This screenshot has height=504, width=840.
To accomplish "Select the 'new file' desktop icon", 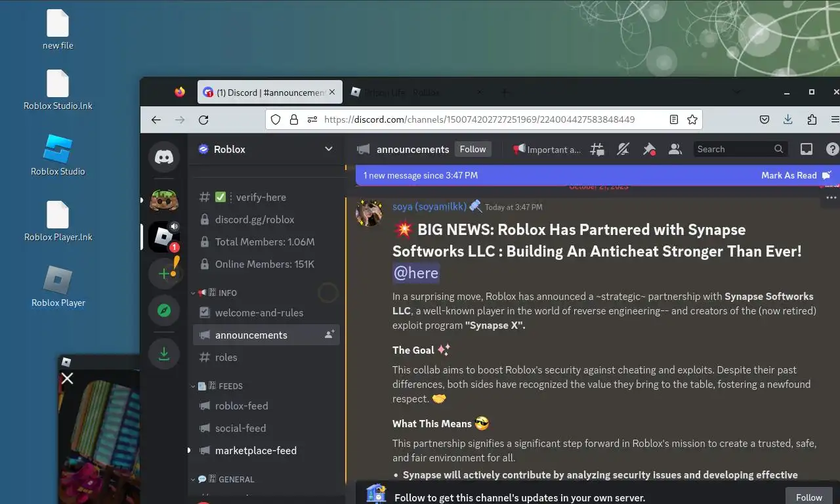I will [58, 30].
